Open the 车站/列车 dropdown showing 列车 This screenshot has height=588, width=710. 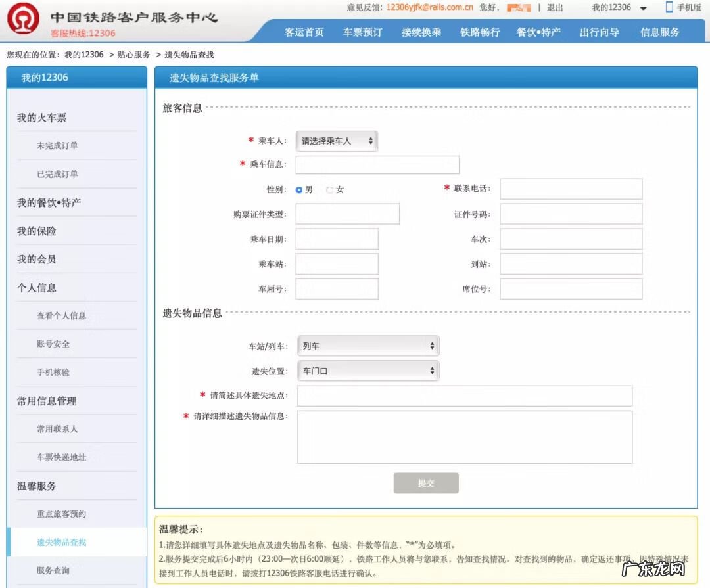[x=368, y=345]
